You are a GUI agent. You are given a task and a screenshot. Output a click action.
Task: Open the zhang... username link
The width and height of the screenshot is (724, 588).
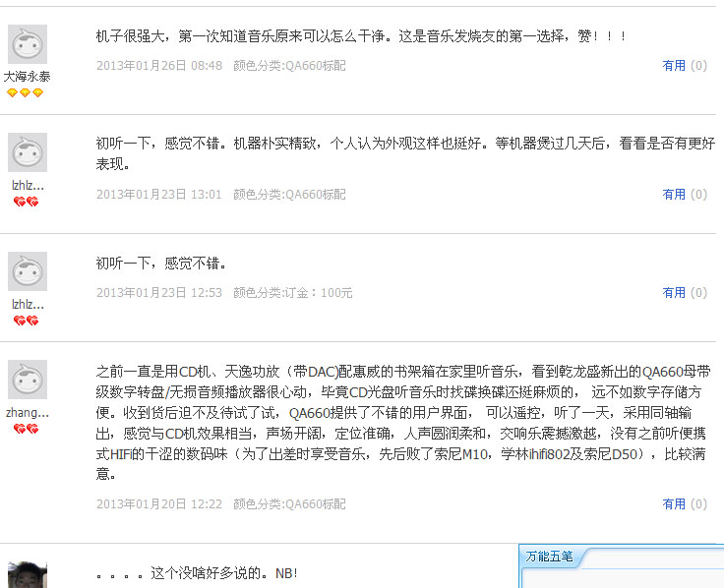coord(28,413)
